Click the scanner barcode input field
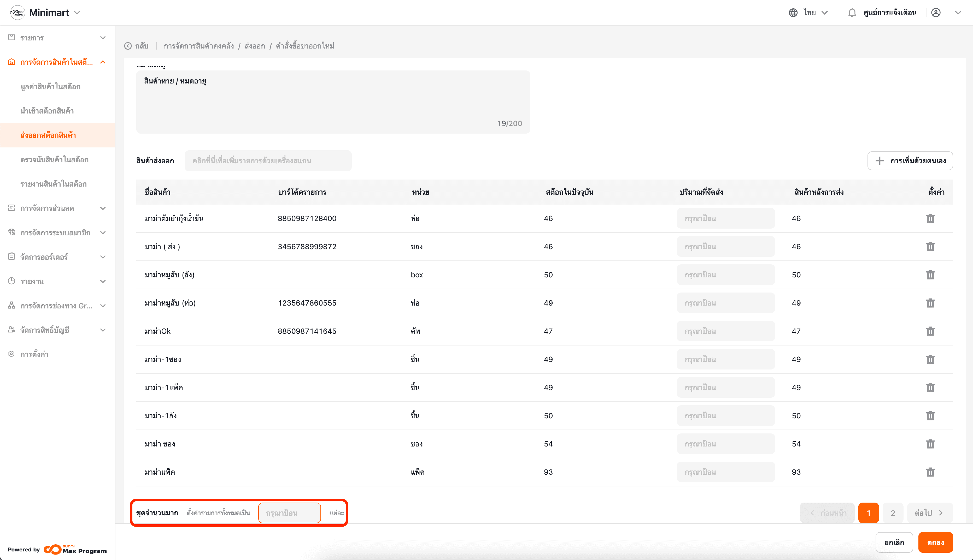Image resolution: width=973 pixels, height=560 pixels. [268, 161]
